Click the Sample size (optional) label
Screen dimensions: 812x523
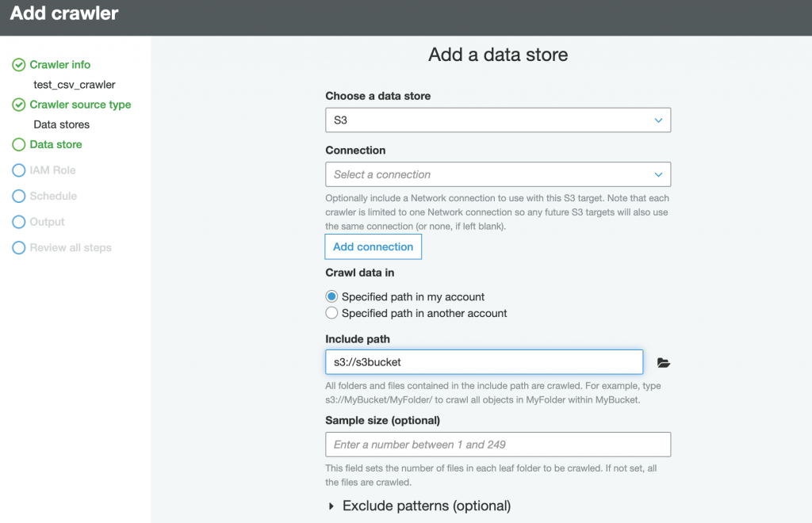(x=383, y=421)
